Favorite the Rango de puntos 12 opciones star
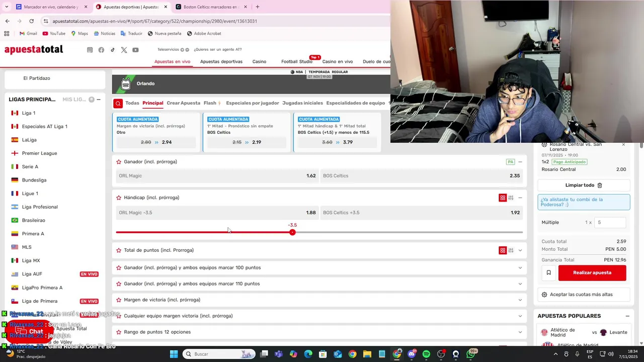The width and height of the screenshot is (644, 362). pos(119,332)
